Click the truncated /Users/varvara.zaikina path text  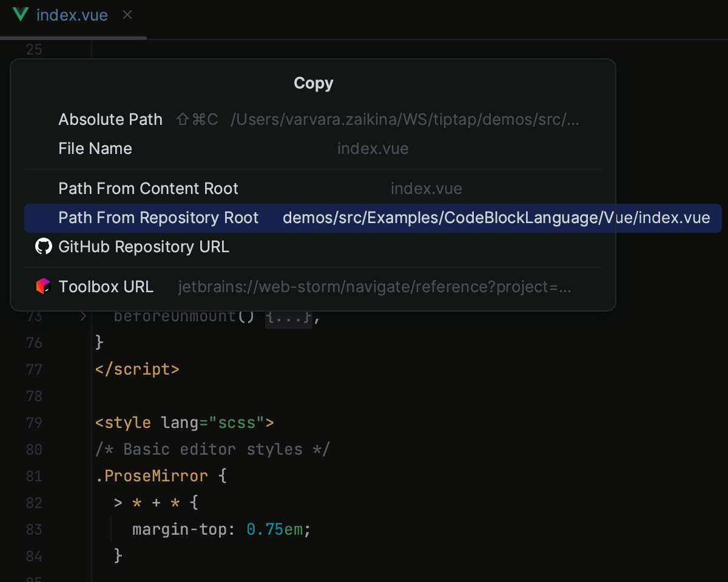pyautogui.click(x=405, y=119)
